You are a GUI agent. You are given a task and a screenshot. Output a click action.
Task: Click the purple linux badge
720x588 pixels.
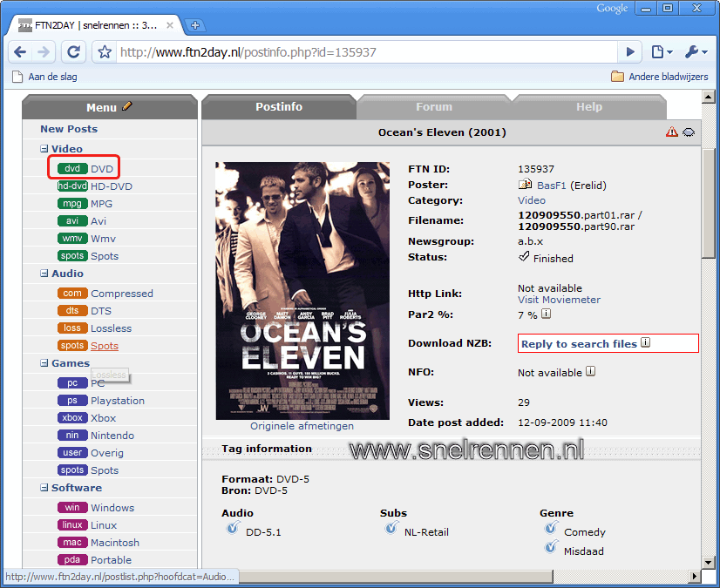click(72, 524)
